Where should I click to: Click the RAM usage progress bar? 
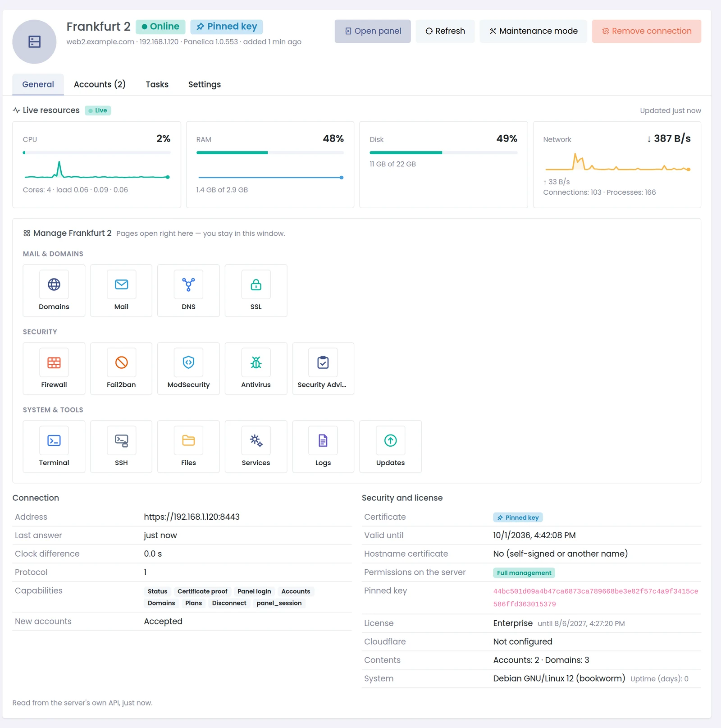coord(270,153)
